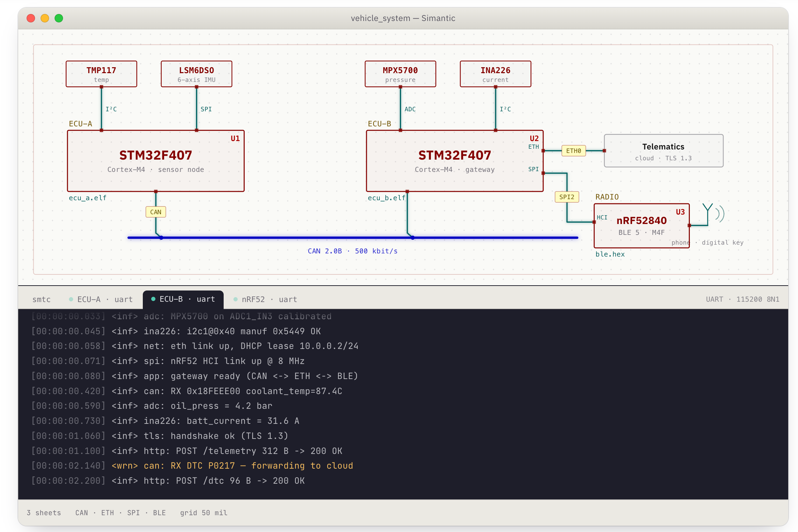Click the U2 reference designator
This screenshot has width=798, height=532.
click(534, 139)
